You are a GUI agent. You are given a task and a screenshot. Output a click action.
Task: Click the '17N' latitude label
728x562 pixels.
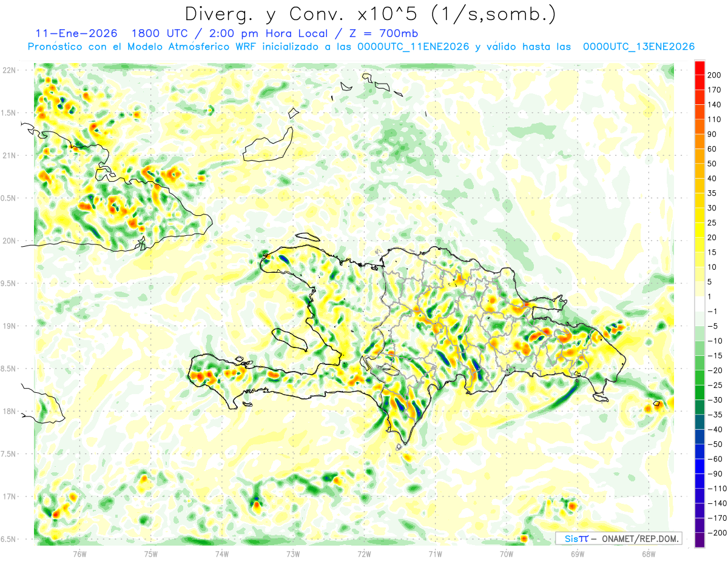click(x=10, y=497)
